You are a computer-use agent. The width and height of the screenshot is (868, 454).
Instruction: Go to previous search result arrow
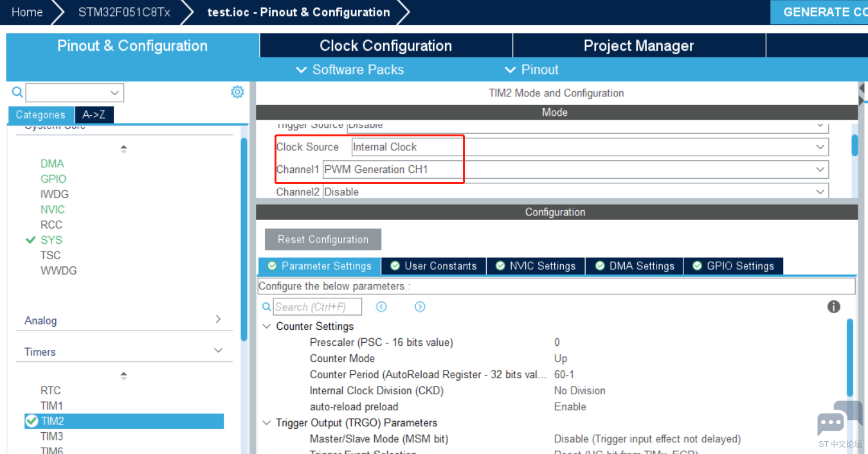pyautogui.click(x=381, y=307)
